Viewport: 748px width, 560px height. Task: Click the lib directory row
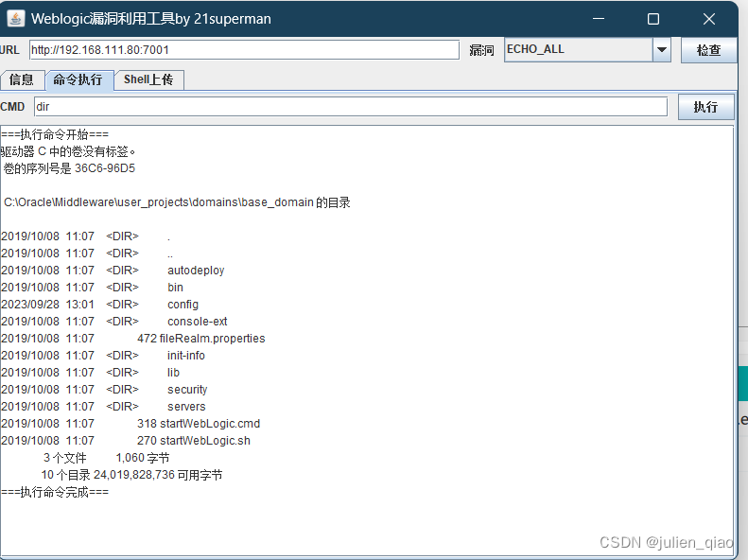[90, 373]
